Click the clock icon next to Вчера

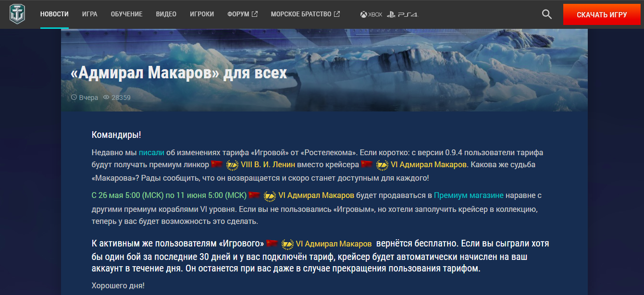(74, 98)
